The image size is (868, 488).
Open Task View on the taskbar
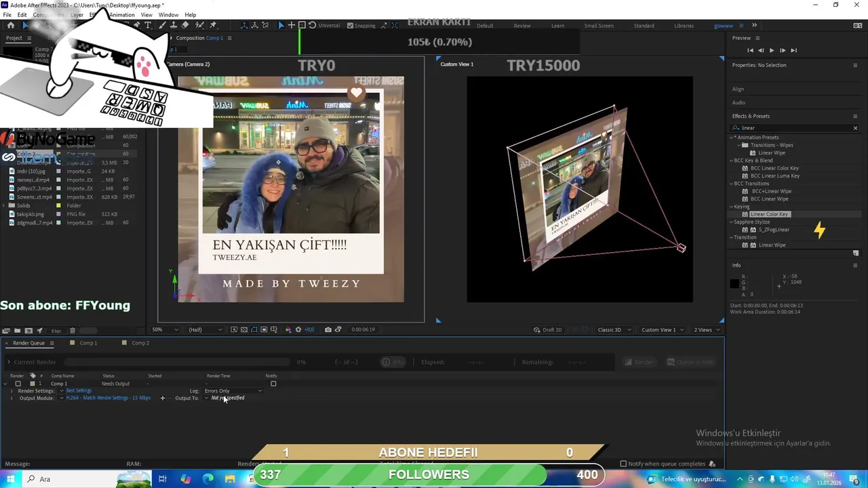pos(163,479)
